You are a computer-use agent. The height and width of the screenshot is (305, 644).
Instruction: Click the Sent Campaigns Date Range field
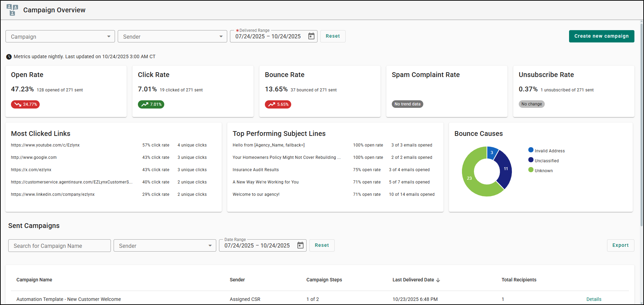tap(263, 245)
